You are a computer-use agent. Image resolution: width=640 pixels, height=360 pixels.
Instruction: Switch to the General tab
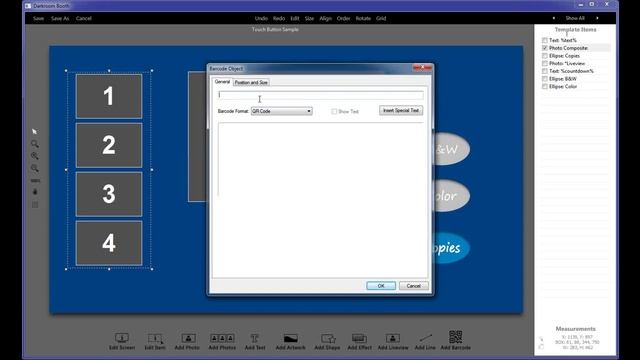pyautogui.click(x=222, y=82)
